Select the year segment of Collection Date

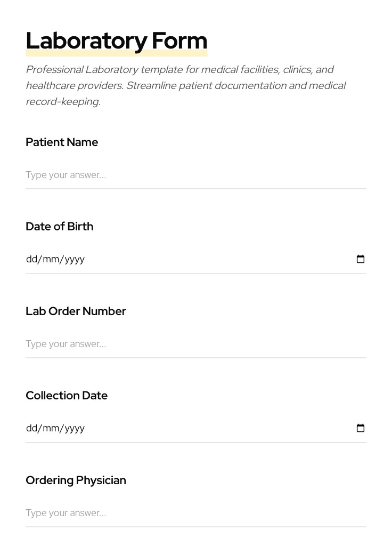pyautogui.click(x=75, y=428)
